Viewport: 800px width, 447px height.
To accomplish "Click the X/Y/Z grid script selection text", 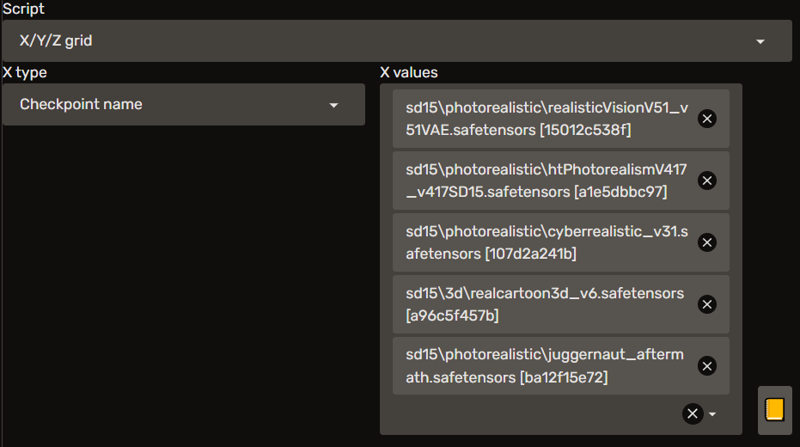I will click(56, 41).
